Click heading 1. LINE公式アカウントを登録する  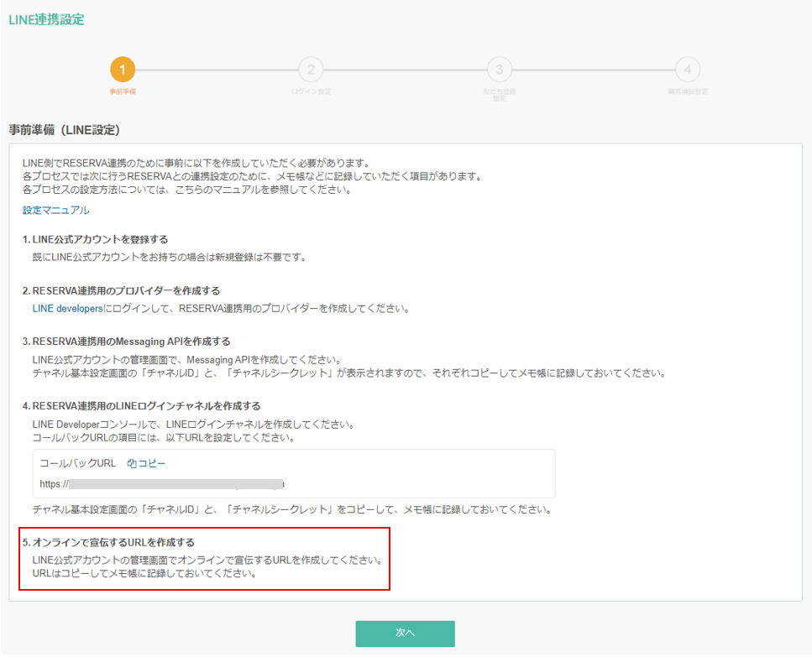95,240
